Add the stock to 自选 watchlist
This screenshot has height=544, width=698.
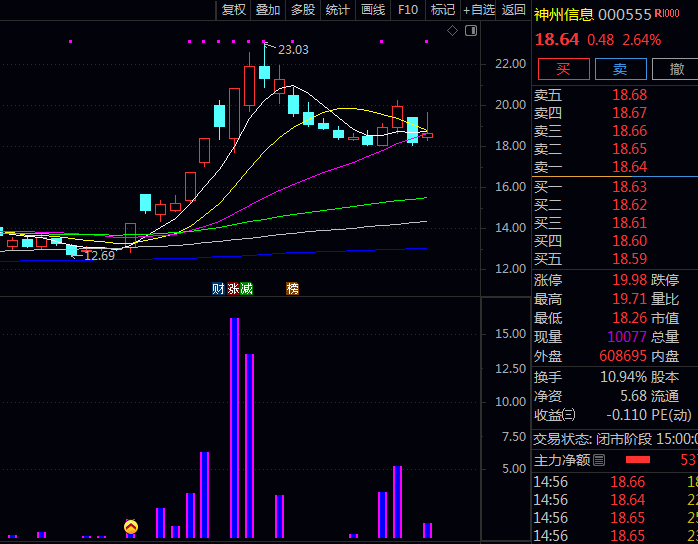478,10
